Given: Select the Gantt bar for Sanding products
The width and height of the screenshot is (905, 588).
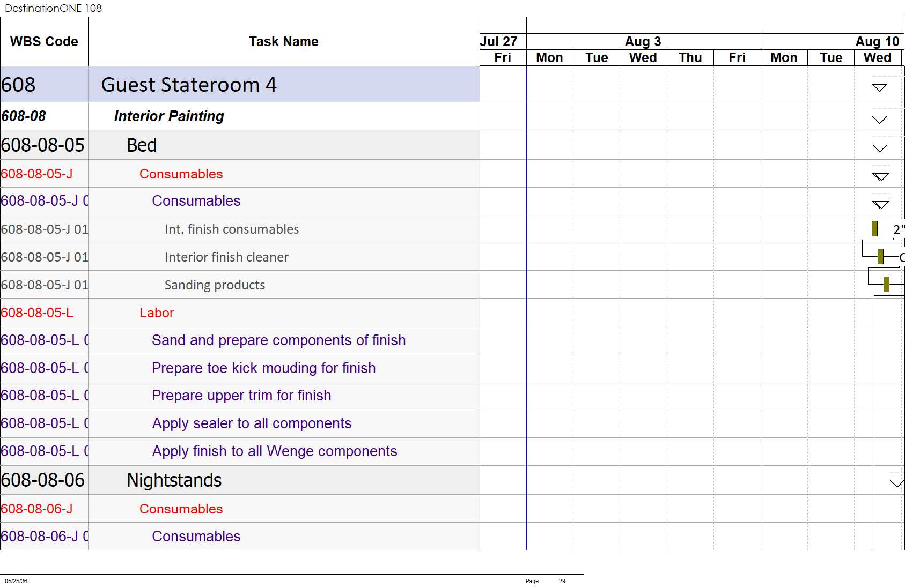Looking at the screenshot, I should tap(886, 284).
